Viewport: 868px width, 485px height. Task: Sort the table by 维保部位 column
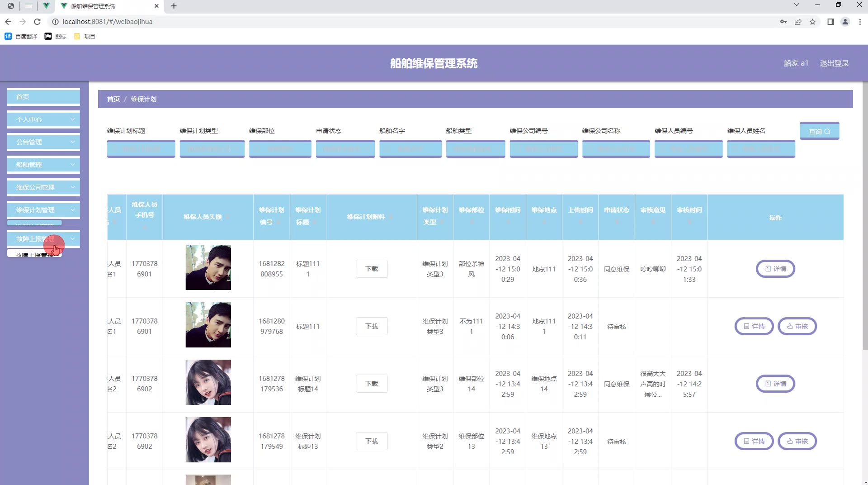(x=472, y=222)
